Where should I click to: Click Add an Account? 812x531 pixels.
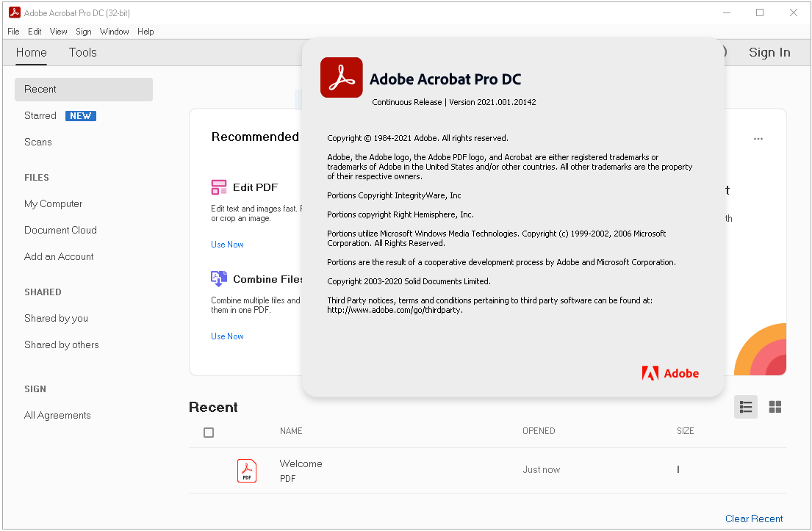(x=59, y=257)
